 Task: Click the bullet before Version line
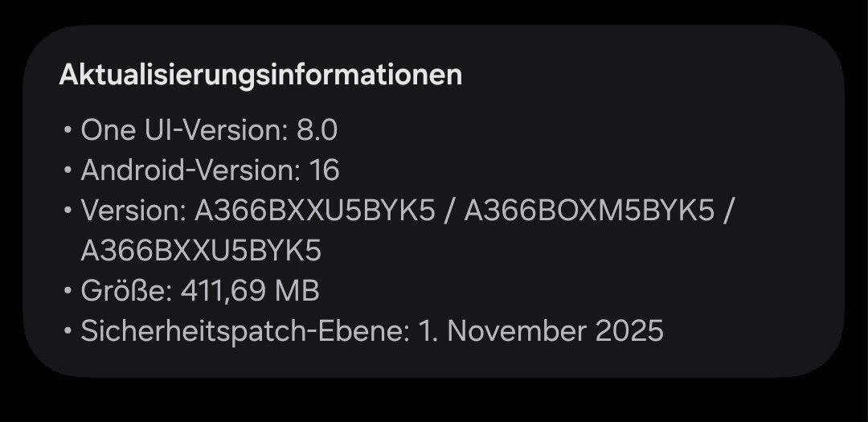tap(68, 211)
